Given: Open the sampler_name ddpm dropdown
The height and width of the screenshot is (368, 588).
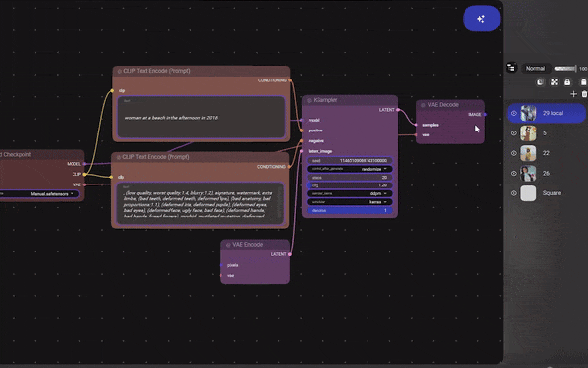Looking at the screenshot, I should tap(350, 193).
